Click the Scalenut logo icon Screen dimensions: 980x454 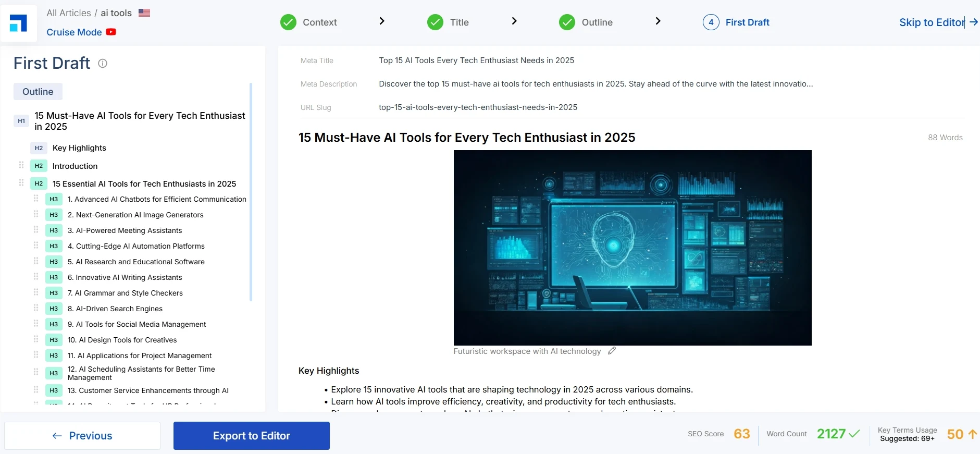pos(19,23)
